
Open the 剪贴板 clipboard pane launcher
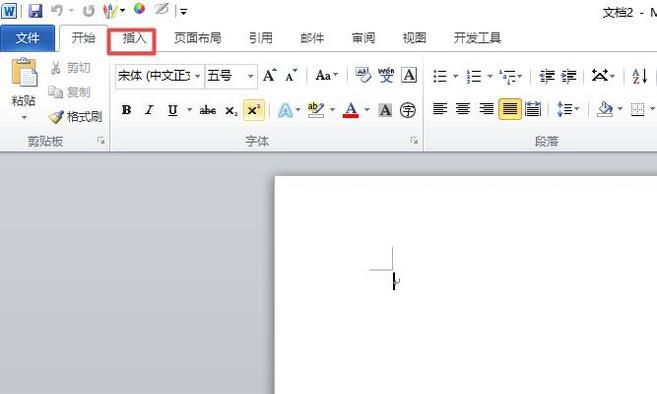click(x=101, y=140)
